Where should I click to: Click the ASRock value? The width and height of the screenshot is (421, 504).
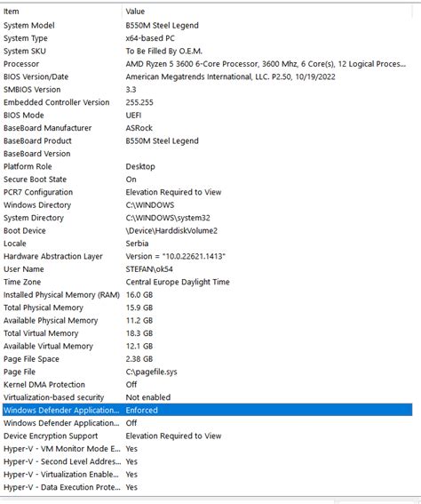[139, 128]
